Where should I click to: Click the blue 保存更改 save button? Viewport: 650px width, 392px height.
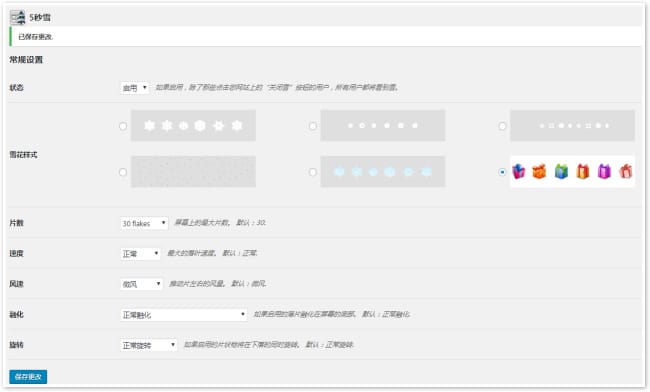(28, 377)
